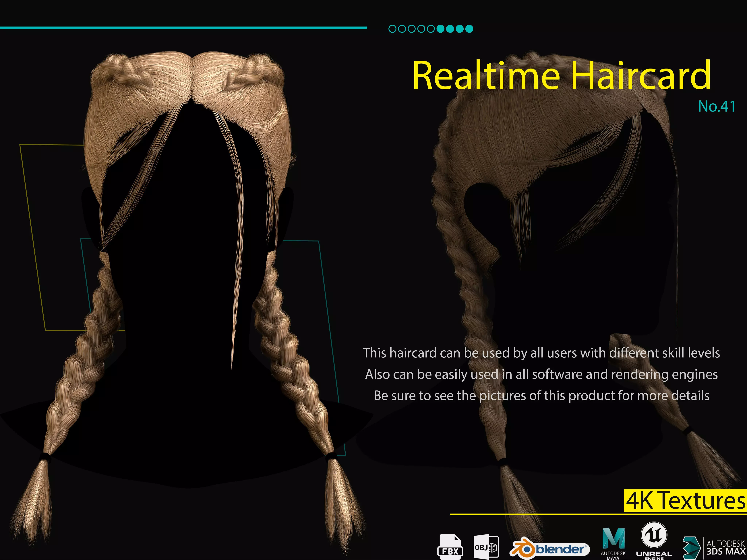The image size is (747, 560).
Task: Click the No.41 label
Action: [716, 106]
